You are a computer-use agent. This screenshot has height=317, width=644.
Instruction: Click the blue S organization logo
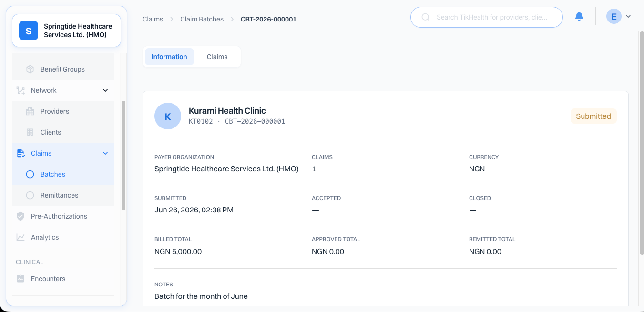click(29, 31)
